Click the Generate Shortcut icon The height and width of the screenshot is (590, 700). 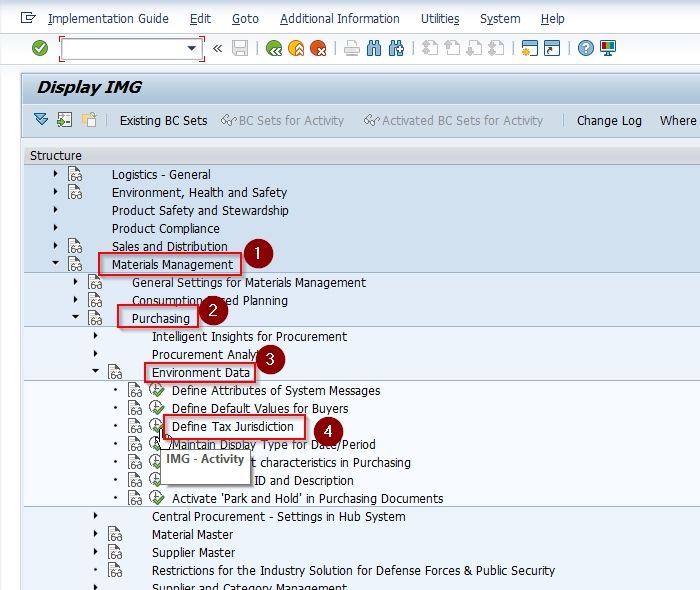(552, 48)
